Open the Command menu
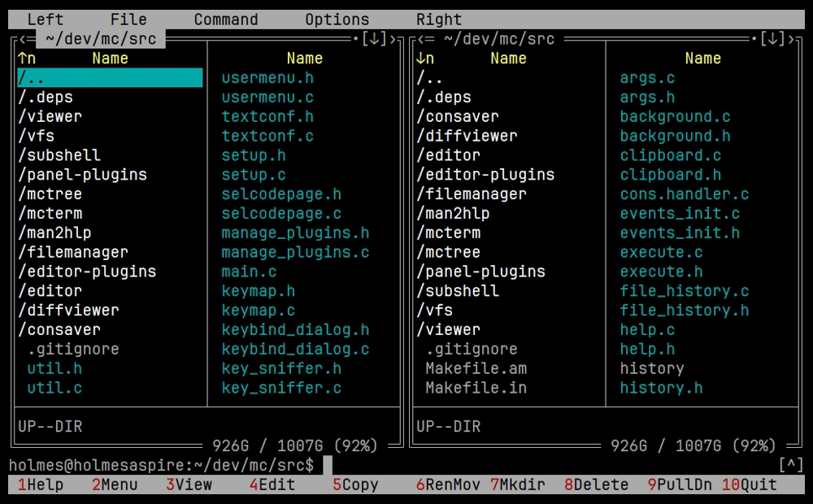813x504 pixels. [x=225, y=20]
